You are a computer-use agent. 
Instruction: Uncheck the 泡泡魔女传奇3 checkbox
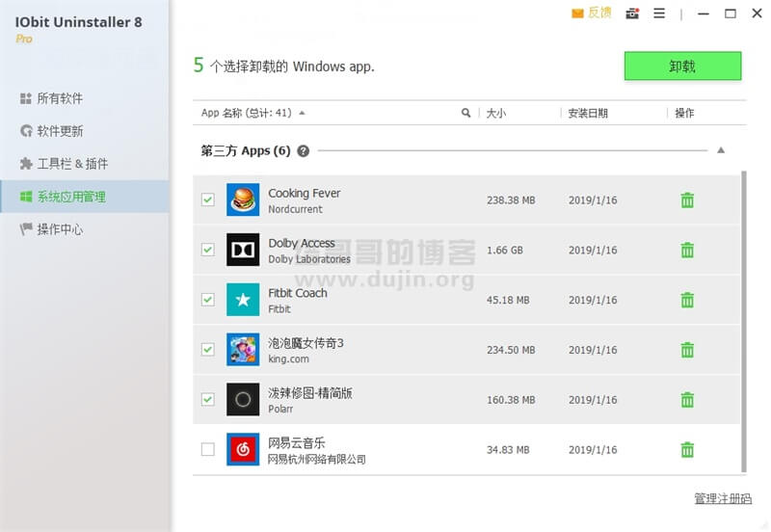coord(208,350)
